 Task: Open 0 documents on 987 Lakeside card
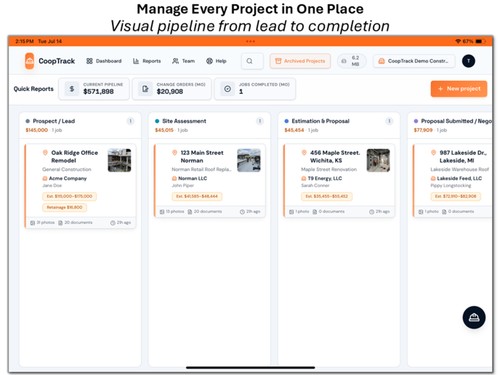point(458,212)
